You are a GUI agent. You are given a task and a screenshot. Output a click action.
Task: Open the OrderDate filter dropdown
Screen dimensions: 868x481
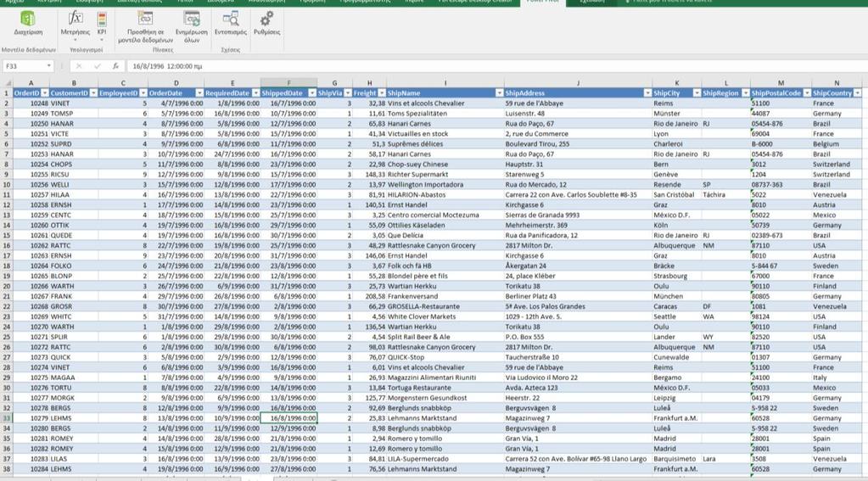tap(199, 93)
